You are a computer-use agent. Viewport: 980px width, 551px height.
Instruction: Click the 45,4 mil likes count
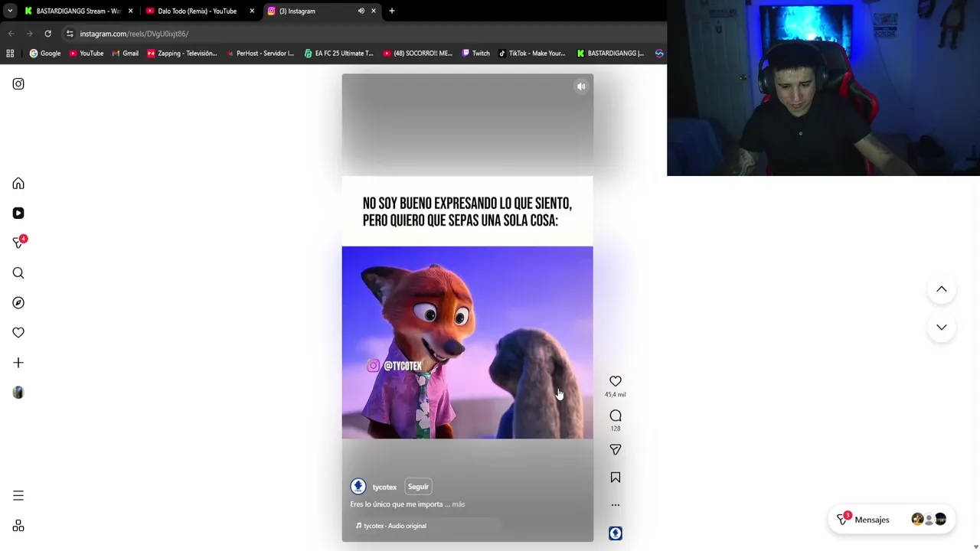616,395
